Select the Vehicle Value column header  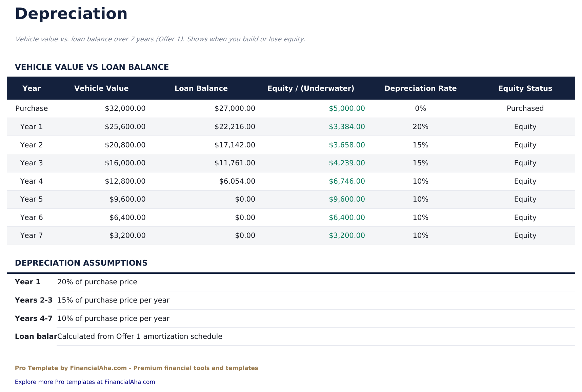pos(101,88)
